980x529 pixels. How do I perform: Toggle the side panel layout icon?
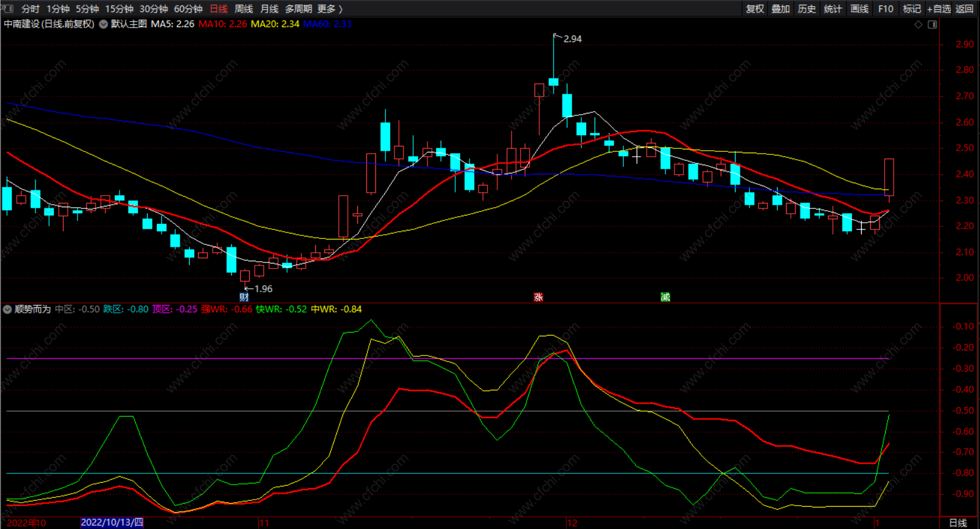point(933,25)
